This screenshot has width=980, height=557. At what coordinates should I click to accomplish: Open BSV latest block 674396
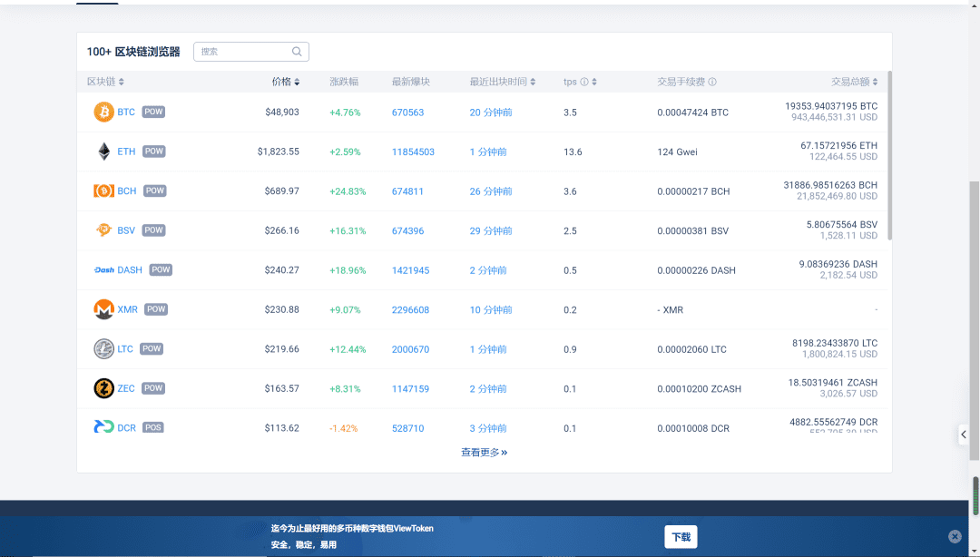[x=407, y=230]
